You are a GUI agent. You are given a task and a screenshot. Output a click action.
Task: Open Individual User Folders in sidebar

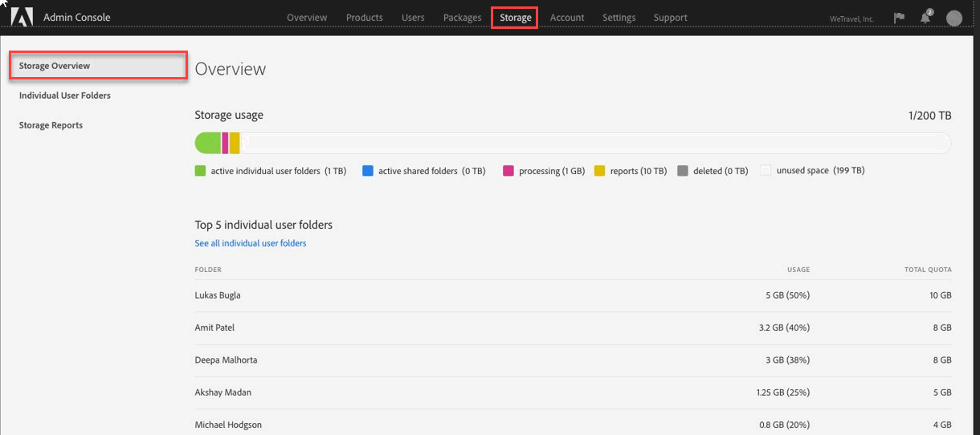pyautogui.click(x=65, y=96)
